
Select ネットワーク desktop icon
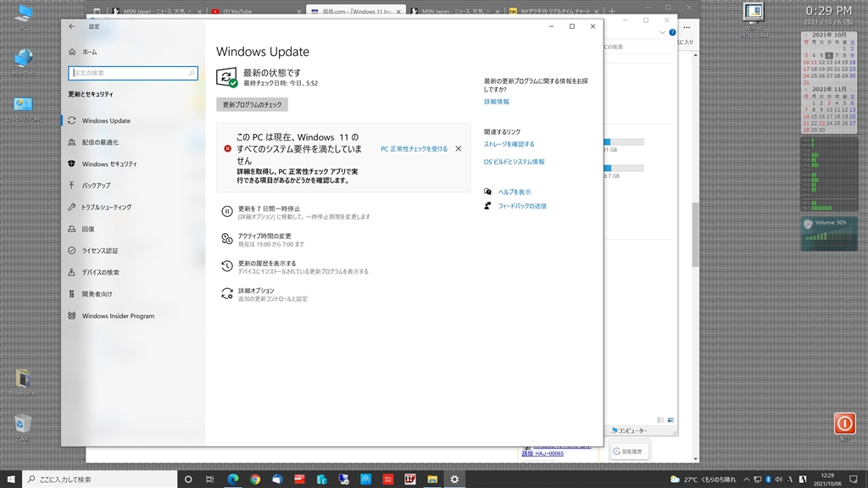coord(23,63)
